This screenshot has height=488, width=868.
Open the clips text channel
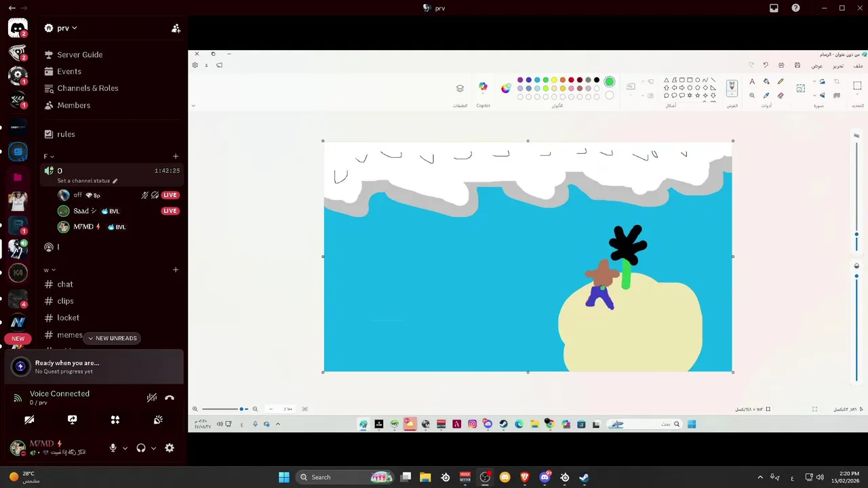pyautogui.click(x=65, y=301)
